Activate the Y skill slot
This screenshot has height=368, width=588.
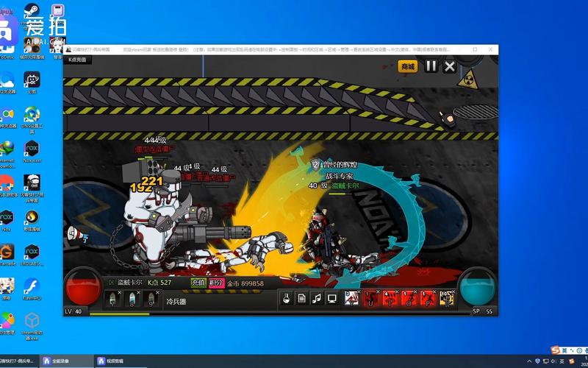tap(352, 298)
